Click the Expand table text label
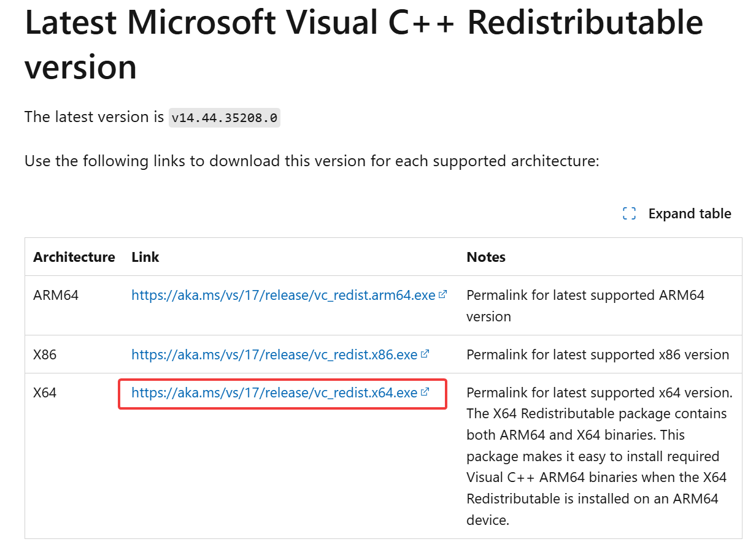 (x=690, y=213)
